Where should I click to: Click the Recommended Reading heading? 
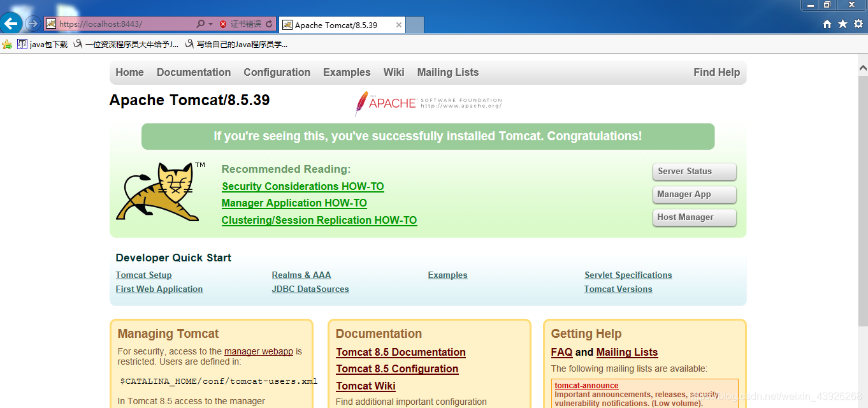pyautogui.click(x=286, y=169)
